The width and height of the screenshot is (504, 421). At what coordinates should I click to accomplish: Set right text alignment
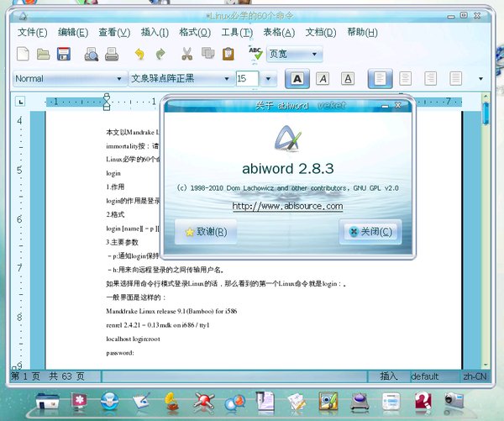click(430, 78)
